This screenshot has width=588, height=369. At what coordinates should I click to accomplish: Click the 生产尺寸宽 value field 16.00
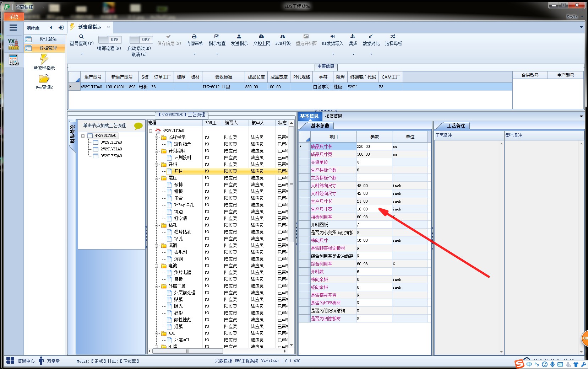[x=374, y=209]
